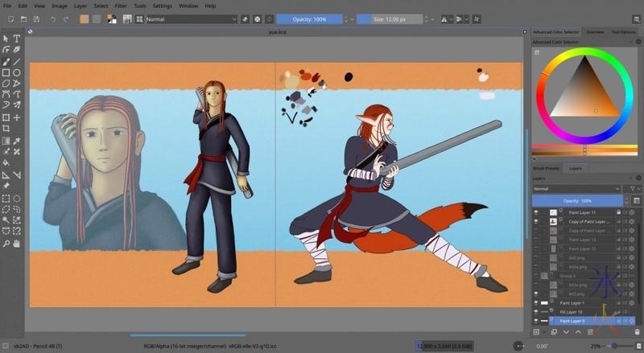Click the brush Opacity slider
644x353 pixels.
tap(309, 18)
